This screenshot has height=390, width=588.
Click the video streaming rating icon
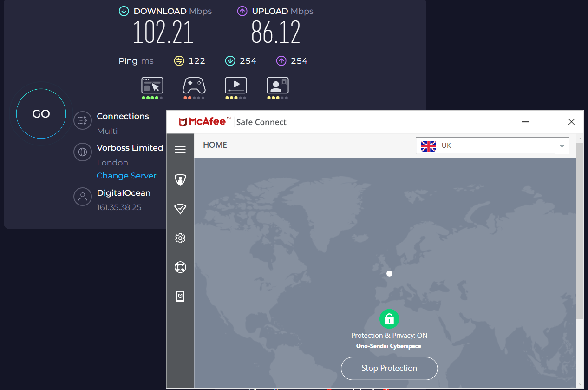tap(236, 86)
